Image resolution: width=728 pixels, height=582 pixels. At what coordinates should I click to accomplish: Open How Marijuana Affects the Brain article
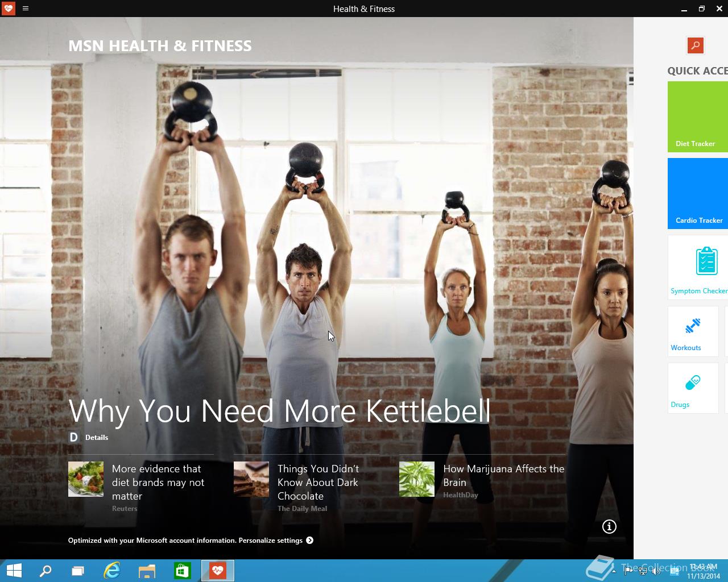(504, 475)
